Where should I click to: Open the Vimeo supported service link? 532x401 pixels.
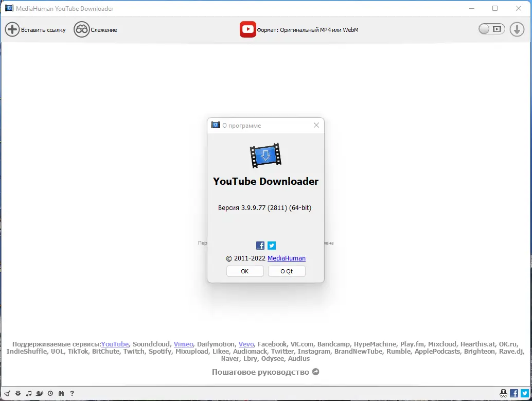click(x=183, y=344)
